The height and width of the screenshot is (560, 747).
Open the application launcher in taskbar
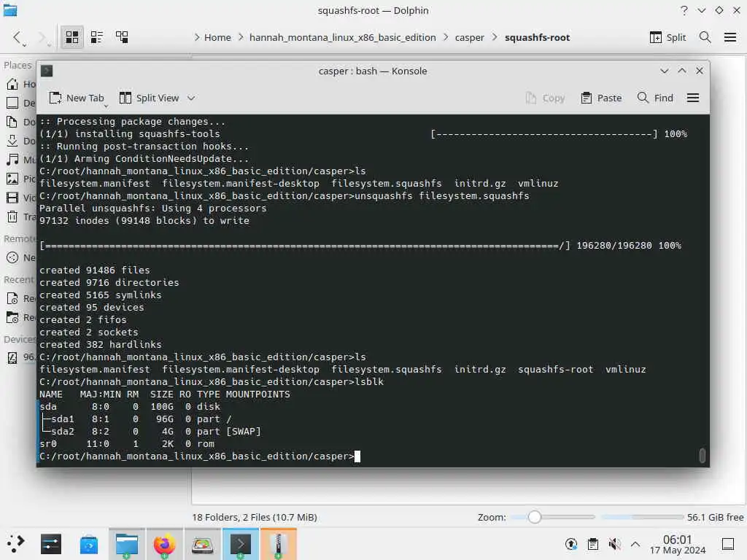[15, 543]
